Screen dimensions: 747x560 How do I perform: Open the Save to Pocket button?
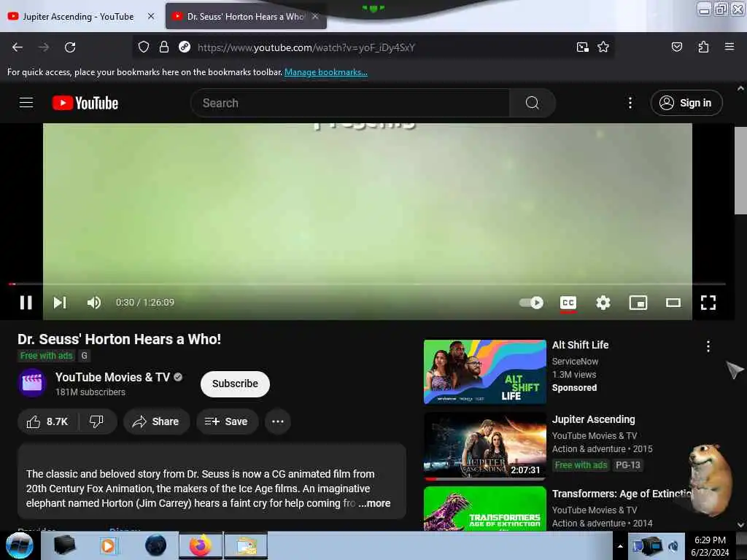(676, 47)
